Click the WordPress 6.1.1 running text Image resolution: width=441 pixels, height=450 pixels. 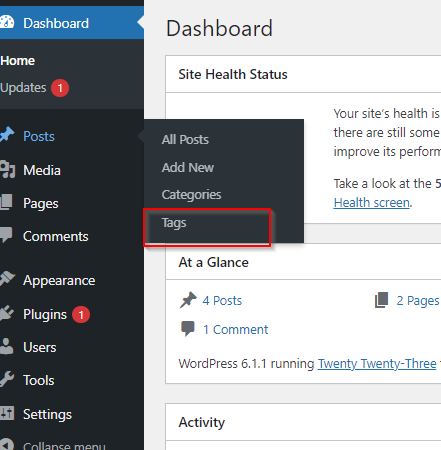tap(246, 363)
